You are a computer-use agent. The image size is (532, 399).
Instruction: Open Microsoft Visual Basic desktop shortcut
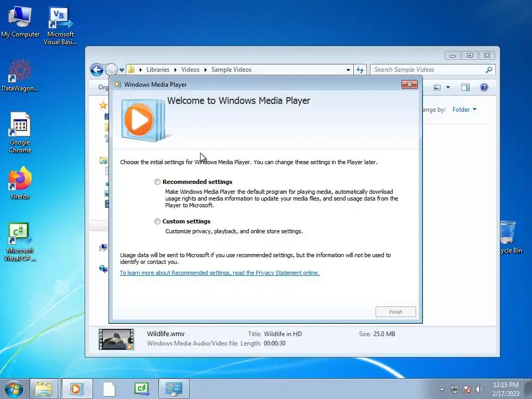tap(60, 26)
